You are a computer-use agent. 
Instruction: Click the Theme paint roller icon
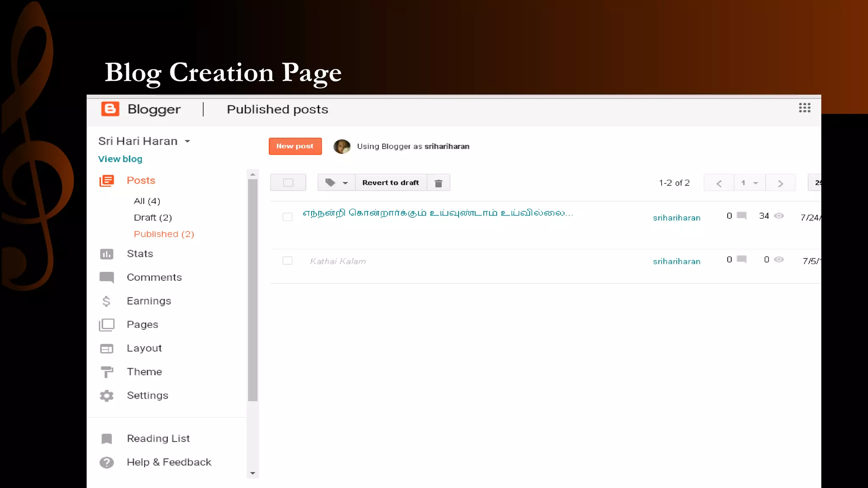point(107,372)
